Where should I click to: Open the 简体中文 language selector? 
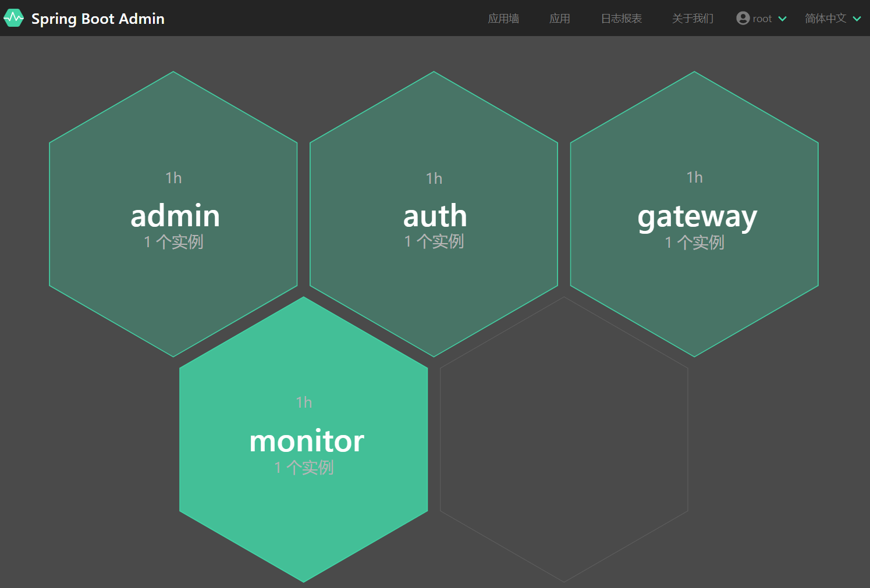(x=825, y=19)
